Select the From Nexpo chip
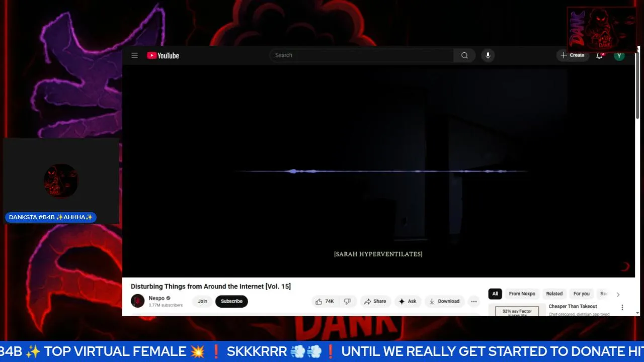This screenshot has height=362, width=644. click(522, 294)
